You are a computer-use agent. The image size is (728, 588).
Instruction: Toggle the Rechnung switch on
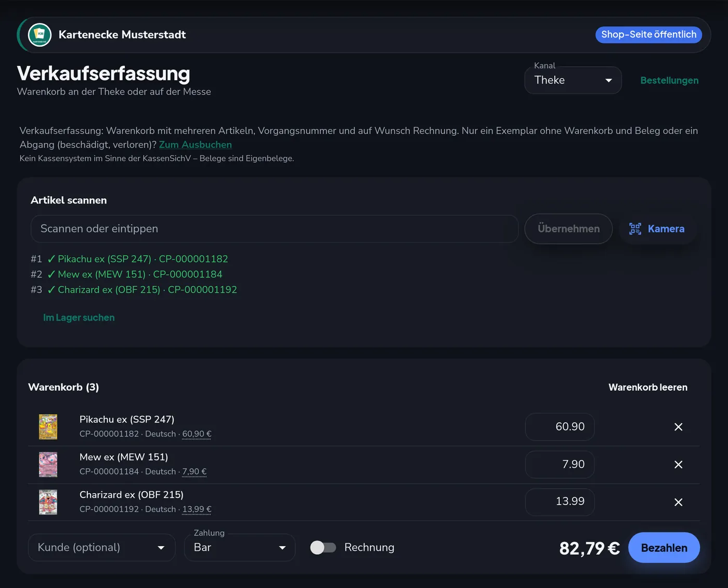(323, 547)
